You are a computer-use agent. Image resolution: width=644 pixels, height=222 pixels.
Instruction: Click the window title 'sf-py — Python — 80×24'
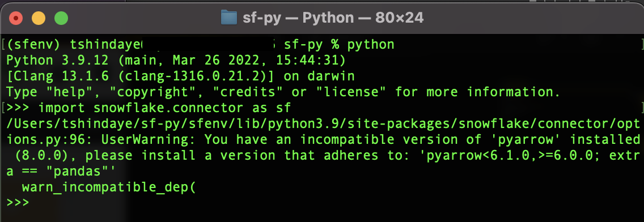333,18
